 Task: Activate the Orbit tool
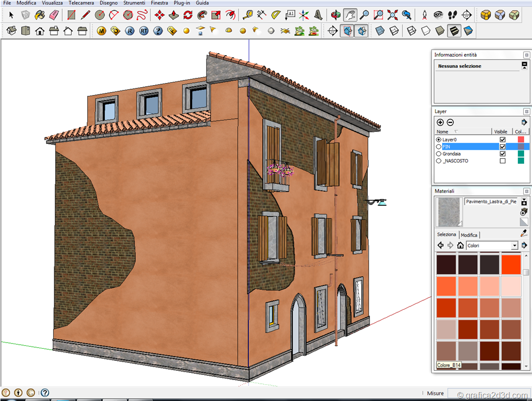pos(336,15)
